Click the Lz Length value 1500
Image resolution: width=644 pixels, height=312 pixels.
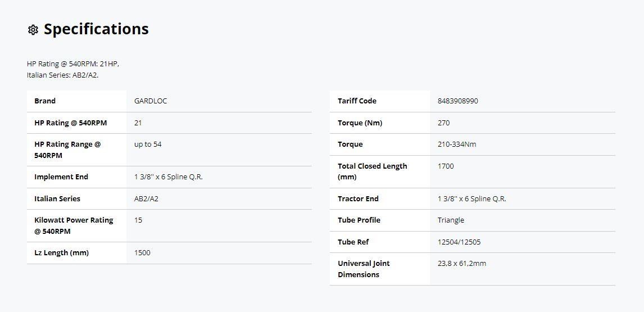point(142,253)
